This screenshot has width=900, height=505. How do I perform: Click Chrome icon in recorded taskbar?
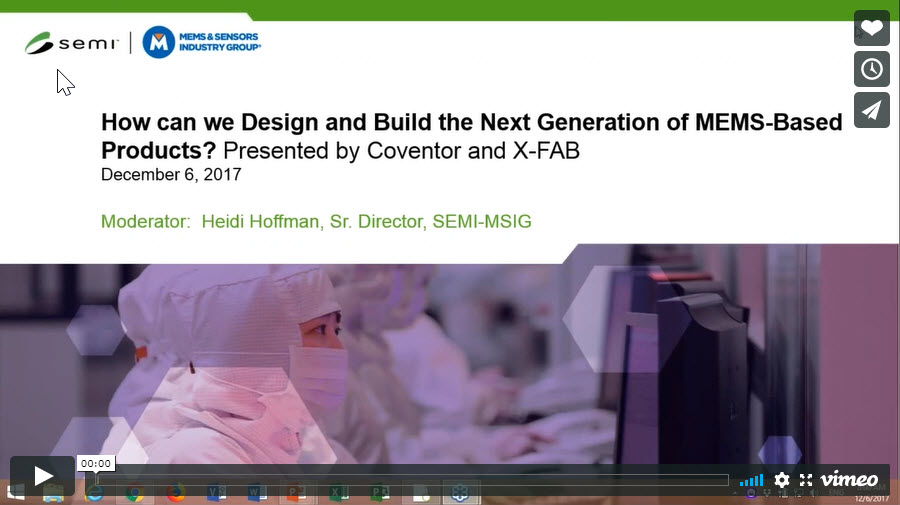tap(134, 493)
